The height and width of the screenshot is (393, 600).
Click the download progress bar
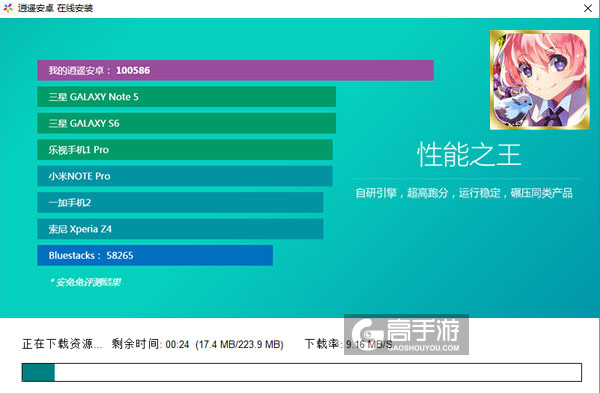coord(302,372)
